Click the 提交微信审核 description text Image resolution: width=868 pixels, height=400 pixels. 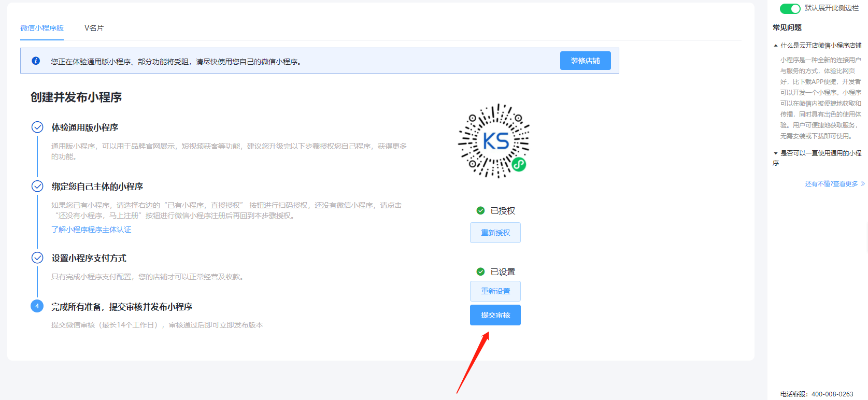click(157, 325)
